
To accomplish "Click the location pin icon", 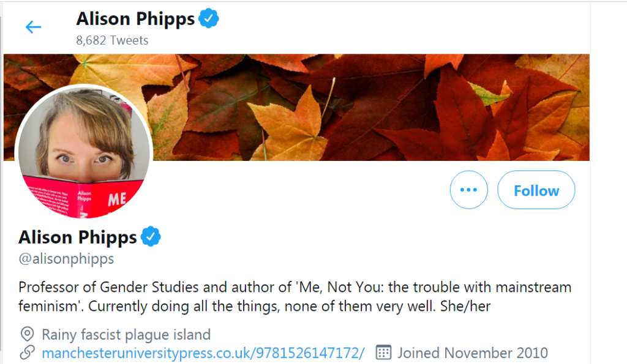I will pos(27,334).
